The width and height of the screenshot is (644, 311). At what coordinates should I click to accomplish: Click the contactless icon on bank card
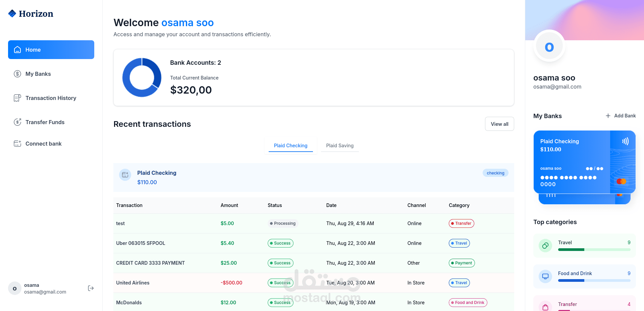625,141
